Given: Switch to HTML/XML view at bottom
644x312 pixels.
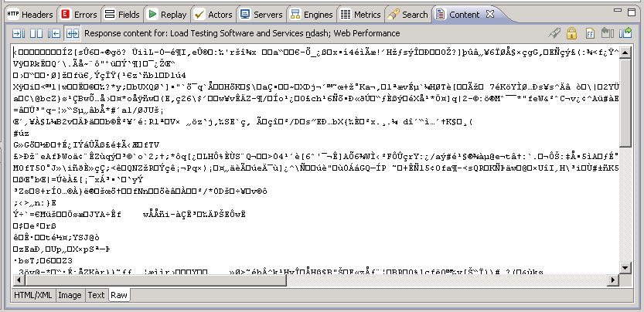Looking at the screenshot, I should (x=33, y=295).
